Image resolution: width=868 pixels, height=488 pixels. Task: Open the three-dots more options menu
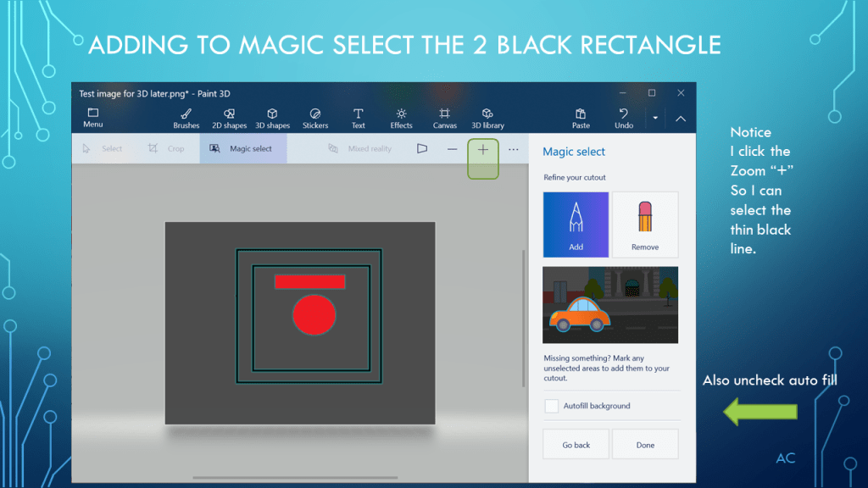pyautogui.click(x=514, y=149)
